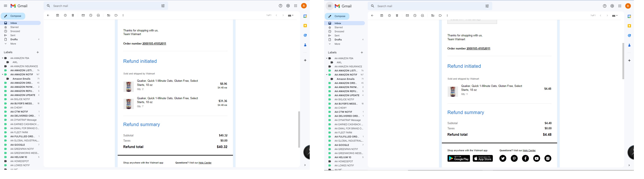Collapse AA AMAZON FBA label in left Gmail
The image size is (644, 179).
[3, 58]
